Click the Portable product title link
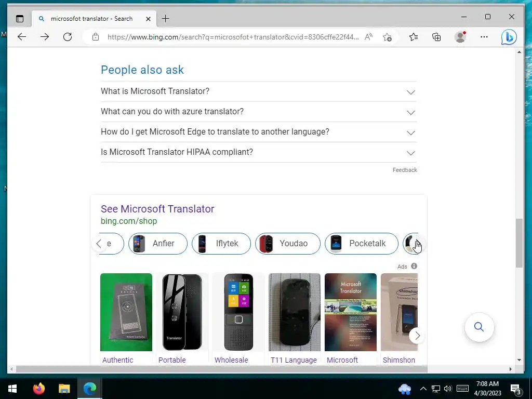The width and height of the screenshot is (532, 399). click(172, 360)
